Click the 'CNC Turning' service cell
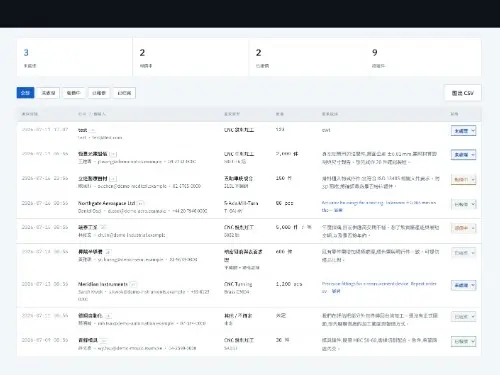The width and height of the screenshot is (500, 375). pos(238,284)
